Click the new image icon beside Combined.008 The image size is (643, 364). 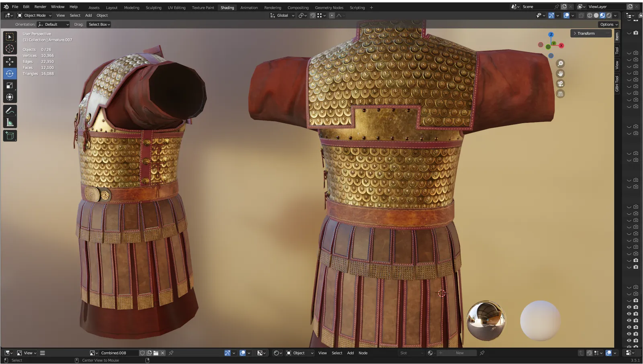(149, 353)
